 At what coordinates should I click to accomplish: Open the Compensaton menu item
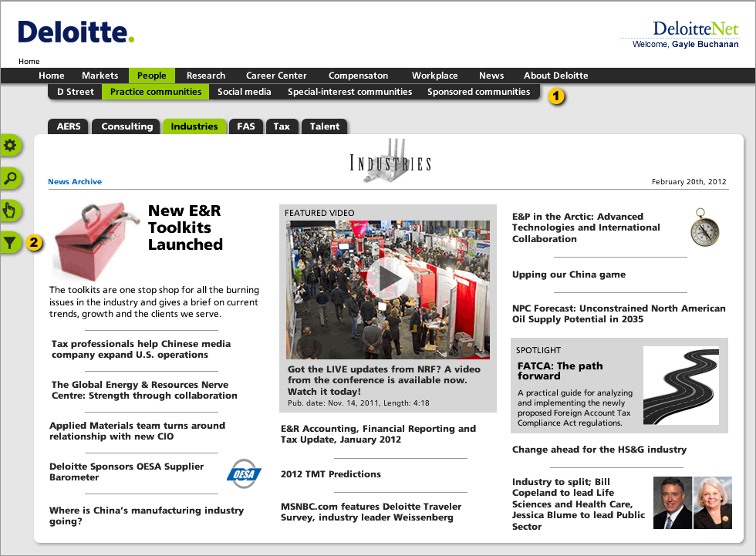pos(358,76)
